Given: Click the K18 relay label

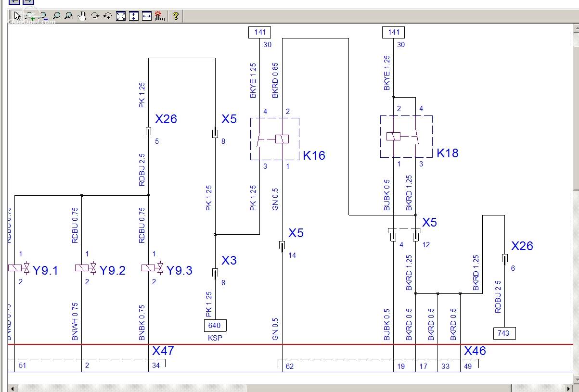Looking at the screenshot, I should [448, 153].
